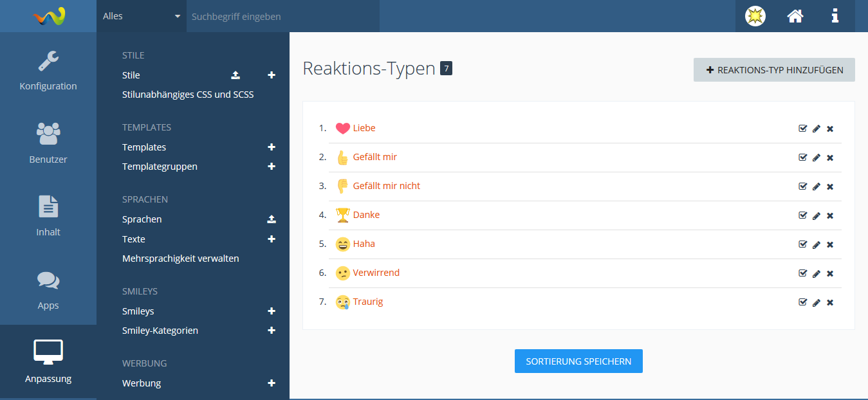Delete the Traurig reaction type
The image size is (868, 400).
coord(830,302)
